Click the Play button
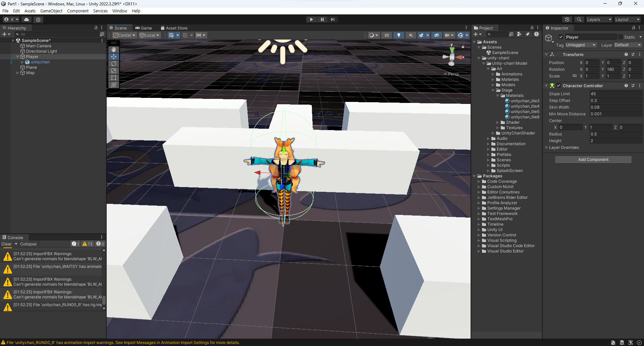This screenshot has width=644, height=346. coord(311,19)
